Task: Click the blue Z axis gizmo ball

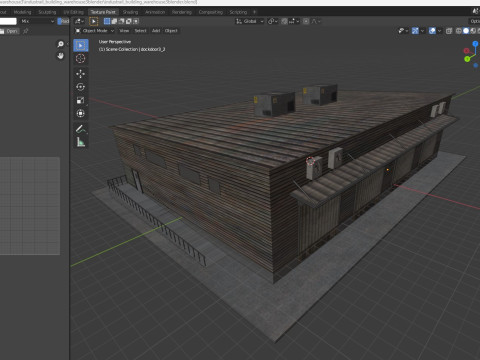Action: [x=476, y=44]
